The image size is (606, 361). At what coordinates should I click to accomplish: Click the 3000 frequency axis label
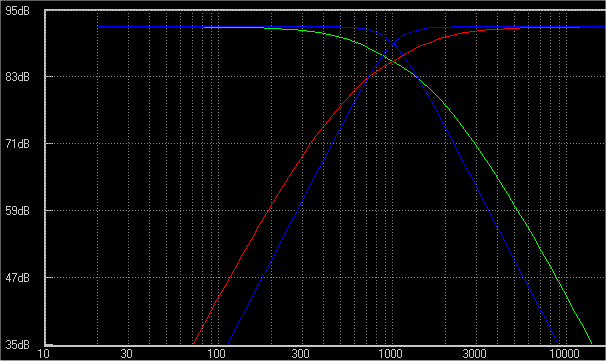[474, 354]
